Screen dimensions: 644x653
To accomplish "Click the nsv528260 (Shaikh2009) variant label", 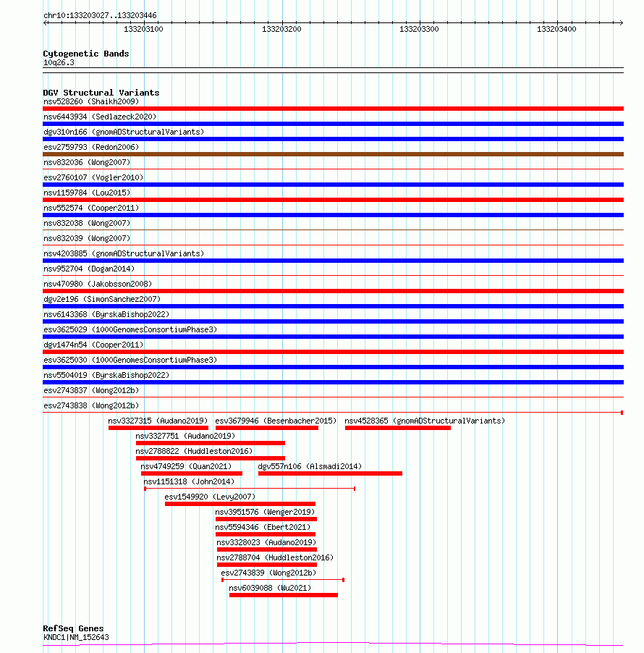I will click(91, 101).
